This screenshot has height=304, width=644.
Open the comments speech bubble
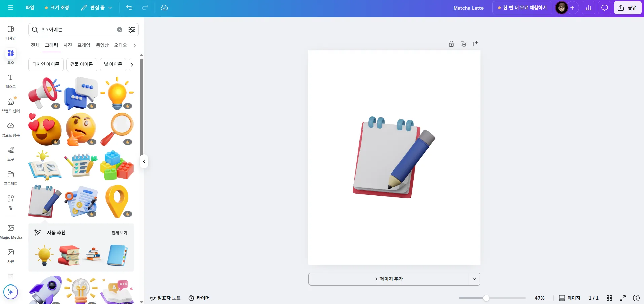tap(605, 8)
